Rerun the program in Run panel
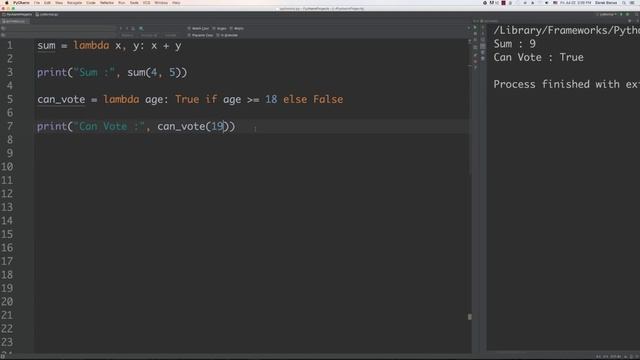 pyautogui.click(x=475, y=27)
